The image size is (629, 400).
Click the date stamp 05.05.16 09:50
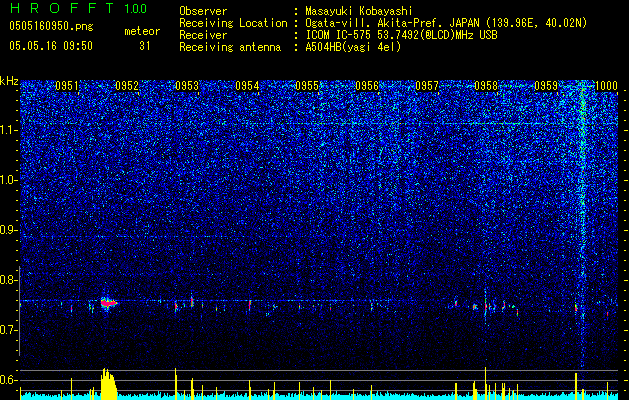pos(51,46)
